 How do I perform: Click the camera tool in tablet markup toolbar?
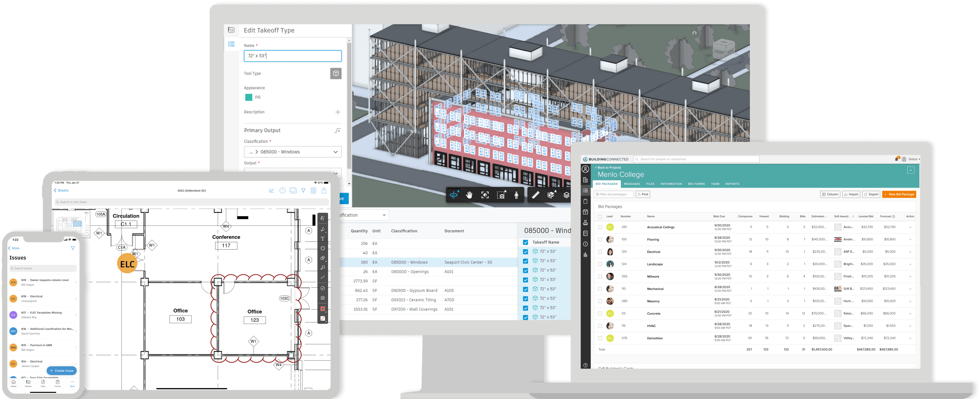323,298
